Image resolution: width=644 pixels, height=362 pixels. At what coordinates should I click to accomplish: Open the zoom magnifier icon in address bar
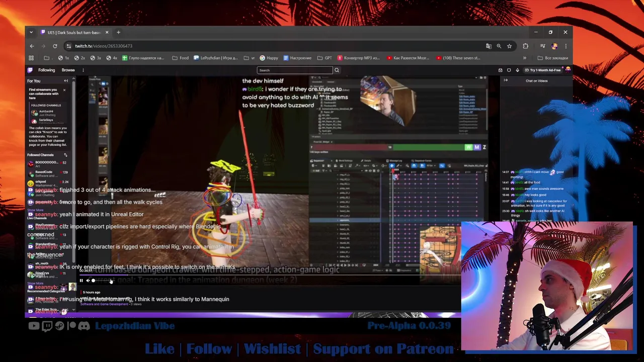point(499,46)
